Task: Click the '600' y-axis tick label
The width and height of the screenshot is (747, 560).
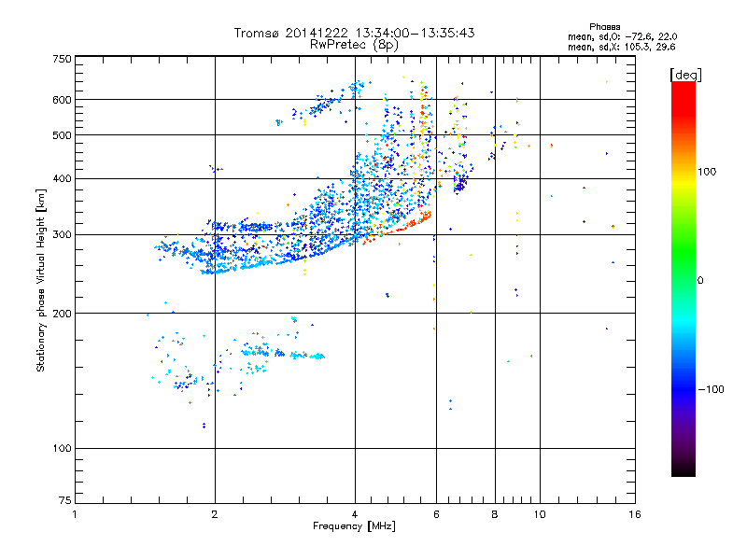Action: pos(62,100)
